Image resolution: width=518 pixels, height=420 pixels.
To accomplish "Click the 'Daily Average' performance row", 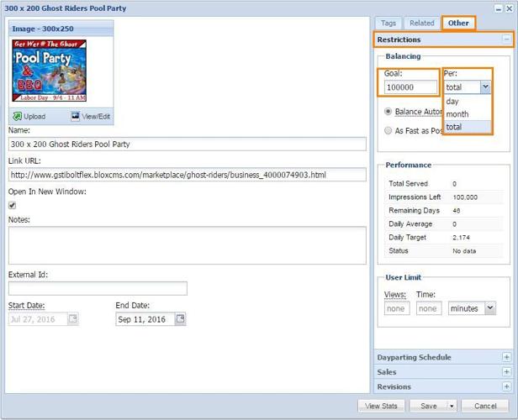I will (x=444, y=224).
